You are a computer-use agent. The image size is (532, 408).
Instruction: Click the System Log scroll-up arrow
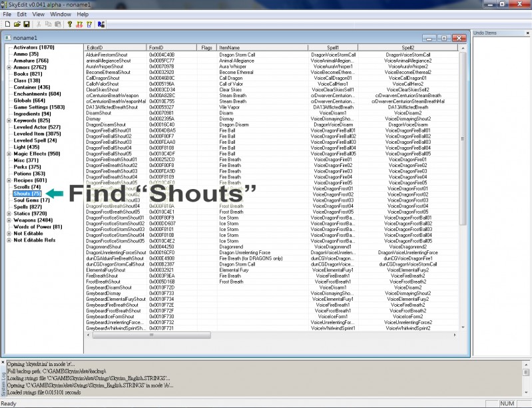526,365
